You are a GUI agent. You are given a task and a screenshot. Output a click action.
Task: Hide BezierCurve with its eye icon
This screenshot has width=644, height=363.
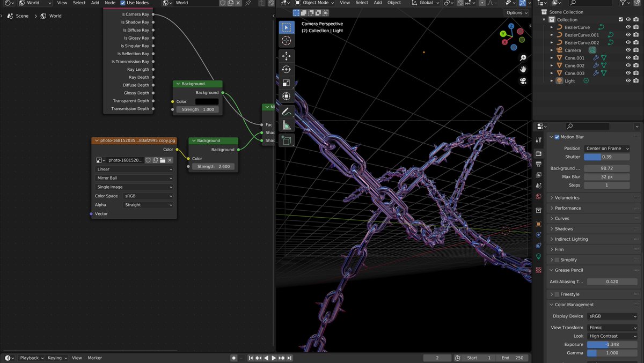click(x=628, y=27)
